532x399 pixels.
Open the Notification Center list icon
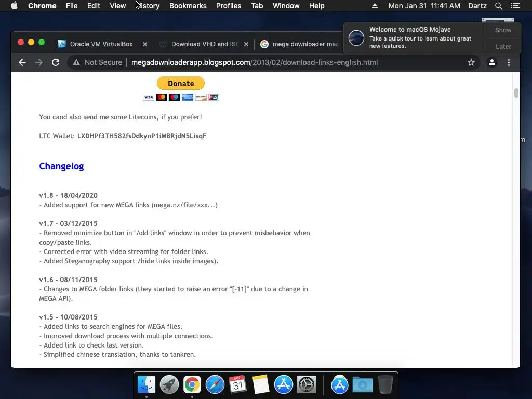pos(515,6)
